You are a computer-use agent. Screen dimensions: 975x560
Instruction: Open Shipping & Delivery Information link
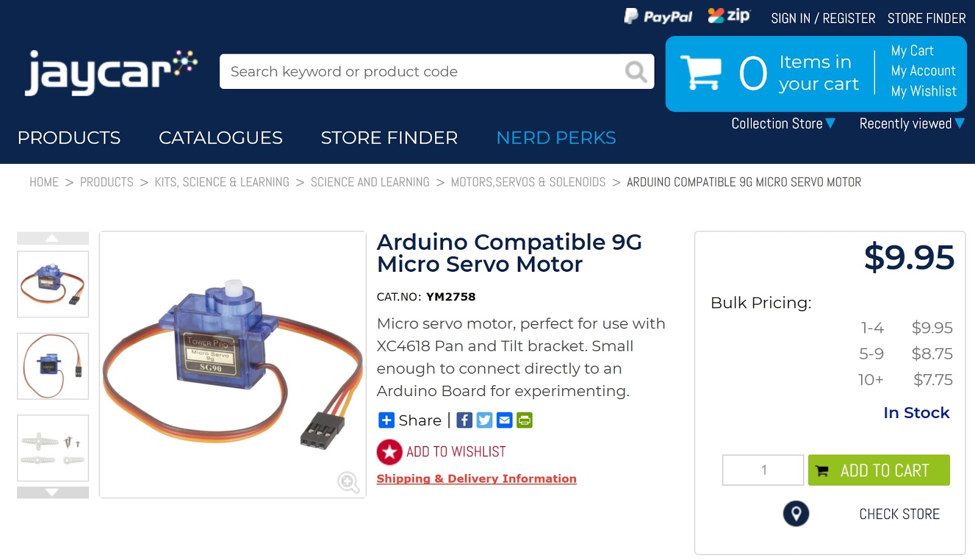[x=477, y=479]
